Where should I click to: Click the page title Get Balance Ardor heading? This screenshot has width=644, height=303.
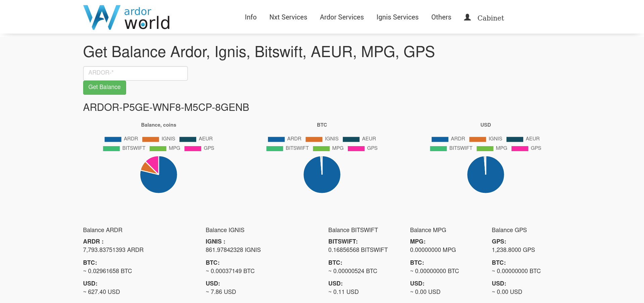point(259,52)
